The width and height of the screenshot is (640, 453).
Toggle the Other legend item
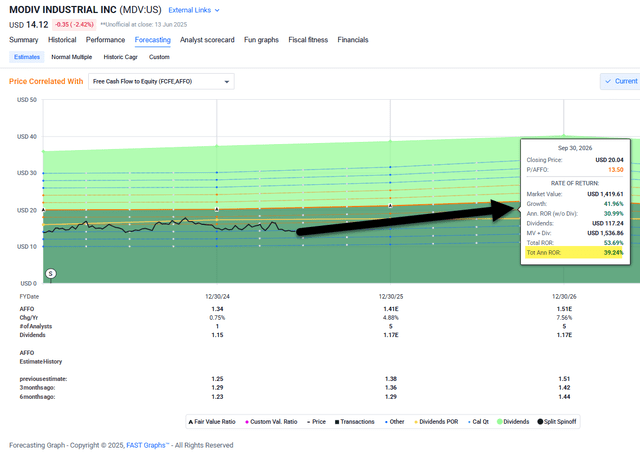click(395, 422)
